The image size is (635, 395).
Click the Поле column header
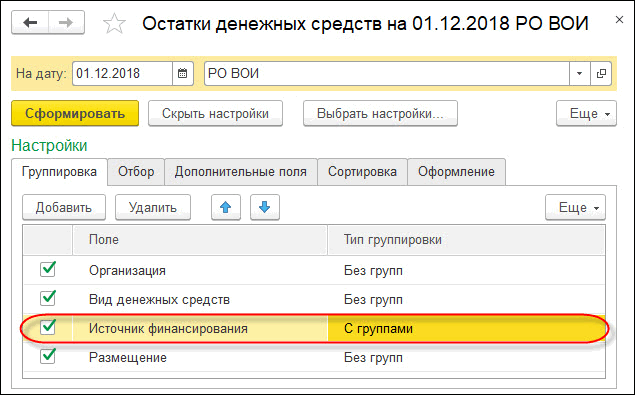coord(200,239)
